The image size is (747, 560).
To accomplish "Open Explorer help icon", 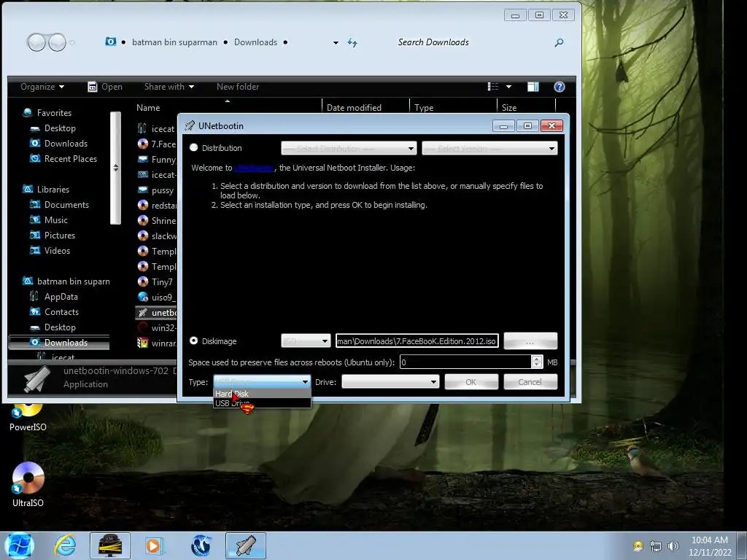I will click(x=560, y=87).
